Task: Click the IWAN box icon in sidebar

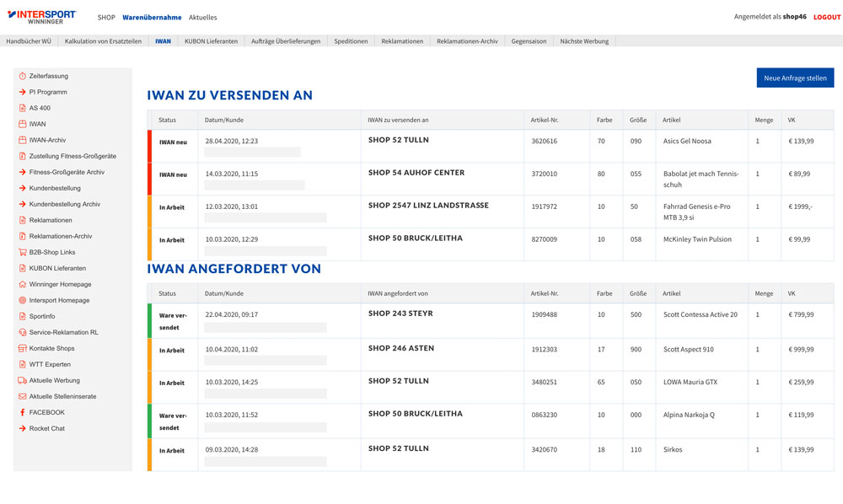Action: [x=23, y=124]
